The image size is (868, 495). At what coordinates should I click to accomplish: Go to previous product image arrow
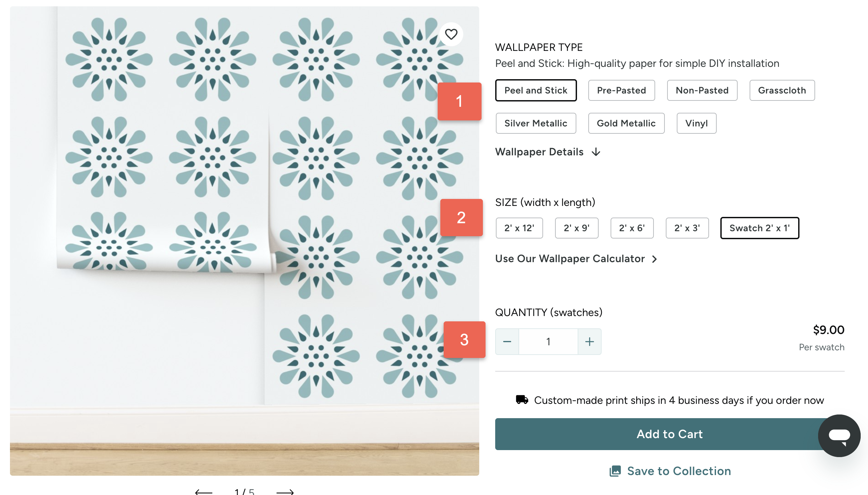pyautogui.click(x=204, y=491)
